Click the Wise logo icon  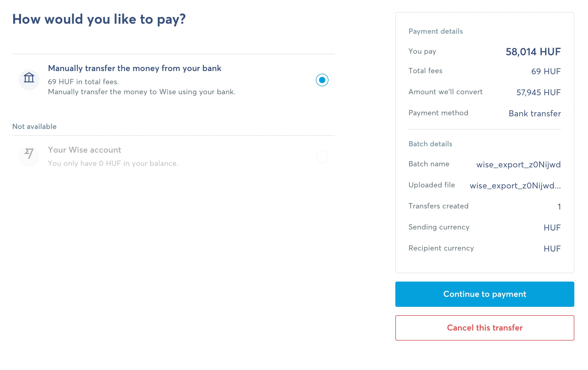(x=29, y=153)
